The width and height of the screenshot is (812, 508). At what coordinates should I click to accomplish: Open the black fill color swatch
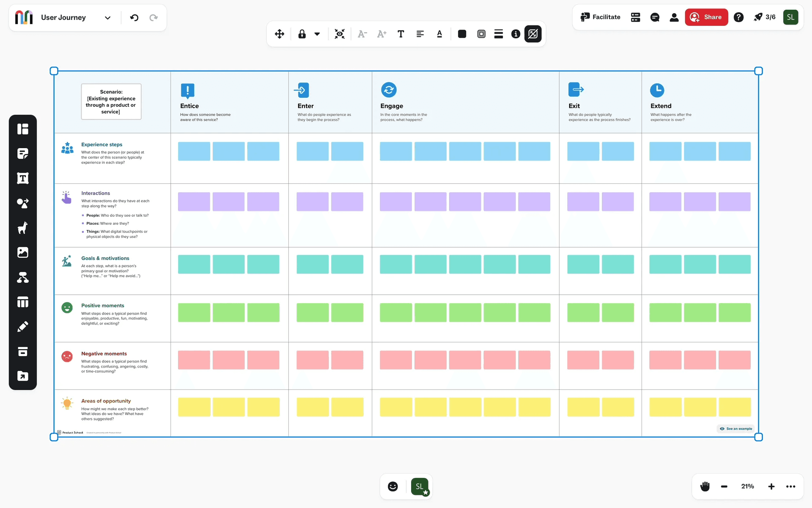pos(462,34)
